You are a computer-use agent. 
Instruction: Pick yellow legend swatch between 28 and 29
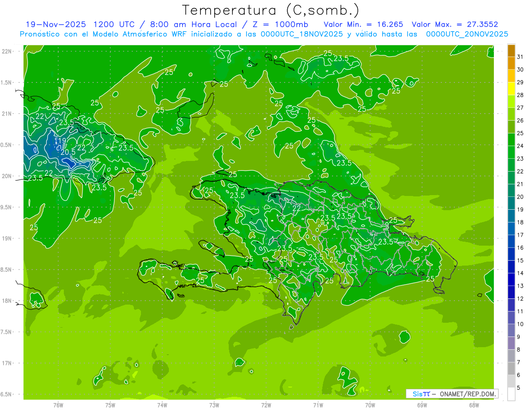[511, 89]
